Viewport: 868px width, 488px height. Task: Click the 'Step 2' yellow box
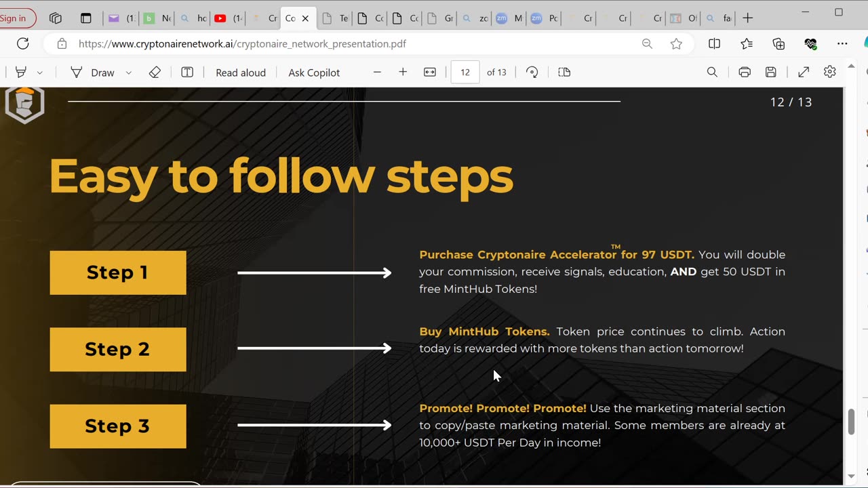118,349
